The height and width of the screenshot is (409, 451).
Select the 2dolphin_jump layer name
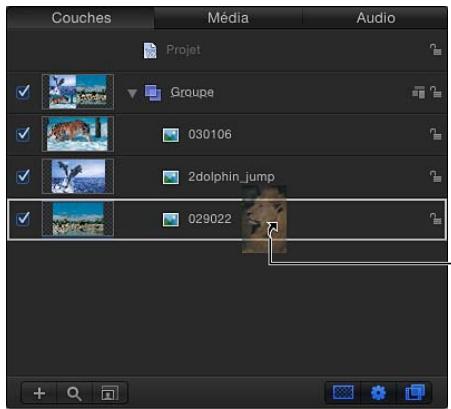231,177
